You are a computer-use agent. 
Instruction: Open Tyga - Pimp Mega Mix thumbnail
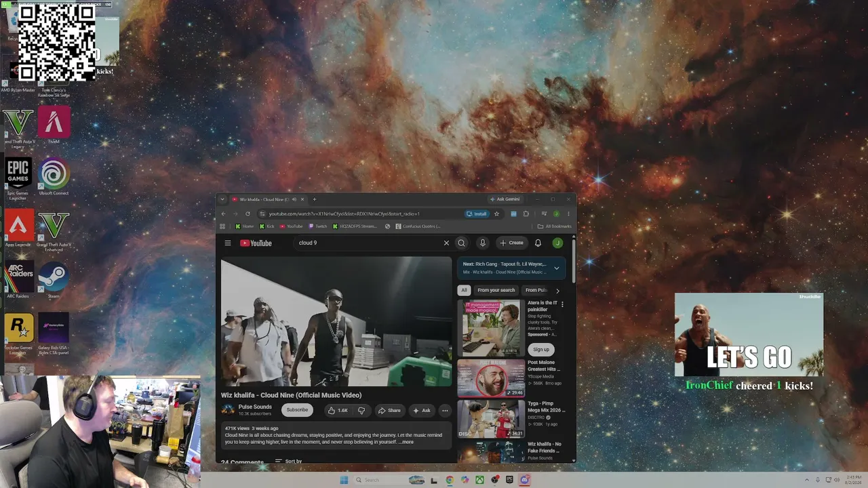[492, 419]
